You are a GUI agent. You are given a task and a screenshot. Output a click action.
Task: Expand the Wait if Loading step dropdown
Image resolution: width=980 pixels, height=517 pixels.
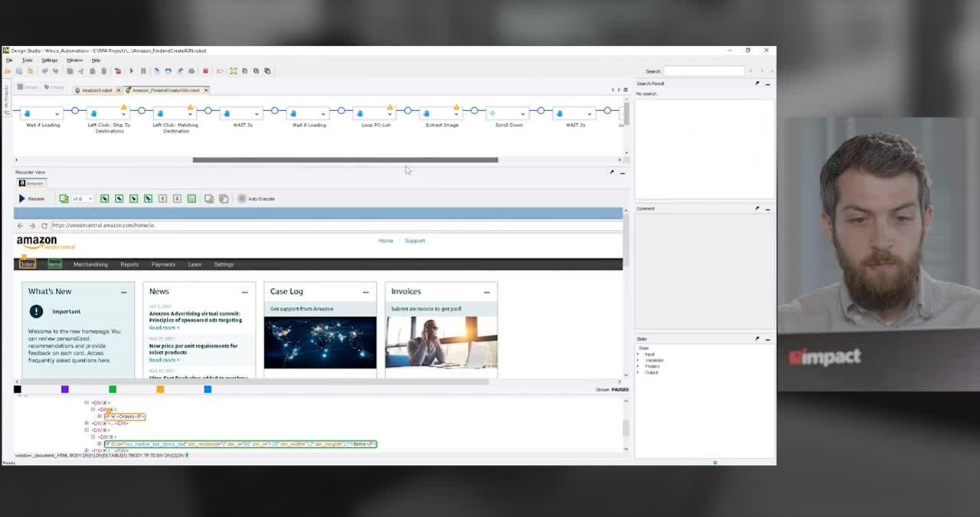point(57,114)
